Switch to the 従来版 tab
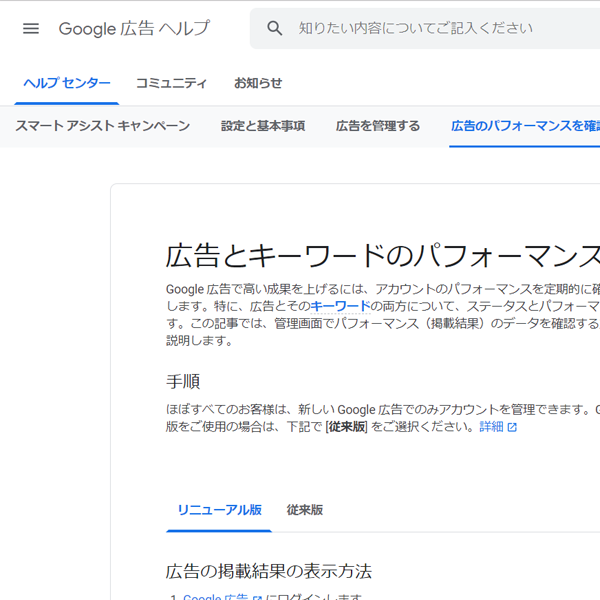The width and height of the screenshot is (600, 600). click(305, 510)
